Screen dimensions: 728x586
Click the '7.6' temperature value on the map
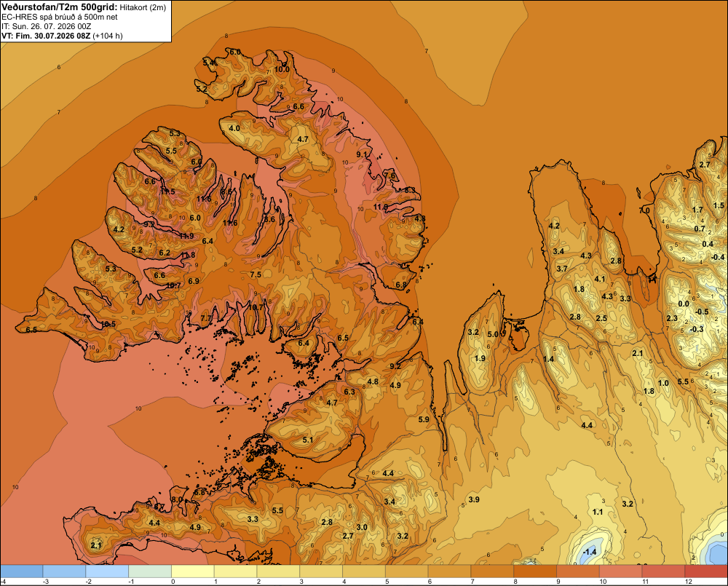[390, 175]
